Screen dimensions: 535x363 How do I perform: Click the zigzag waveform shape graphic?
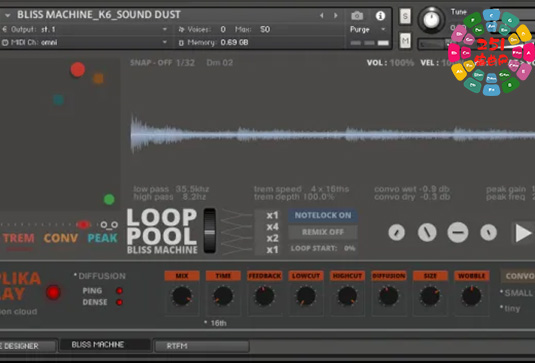pos(236,232)
